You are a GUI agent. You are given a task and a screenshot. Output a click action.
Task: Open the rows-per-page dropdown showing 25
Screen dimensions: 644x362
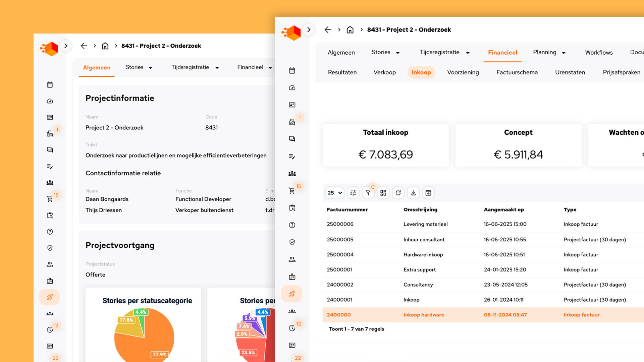coord(334,193)
